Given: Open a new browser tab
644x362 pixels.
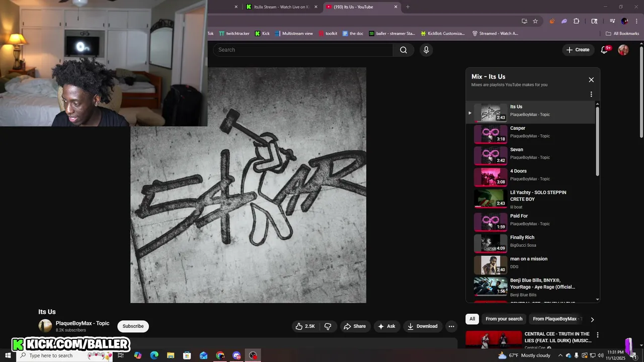Looking at the screenshot, I should pos(408,7).
